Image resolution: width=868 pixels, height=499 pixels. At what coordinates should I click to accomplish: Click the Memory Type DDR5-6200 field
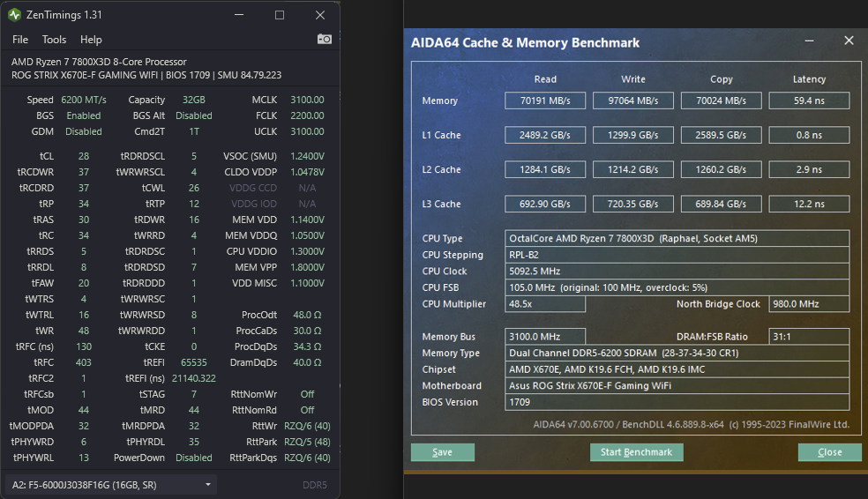(x=677, y=353)
